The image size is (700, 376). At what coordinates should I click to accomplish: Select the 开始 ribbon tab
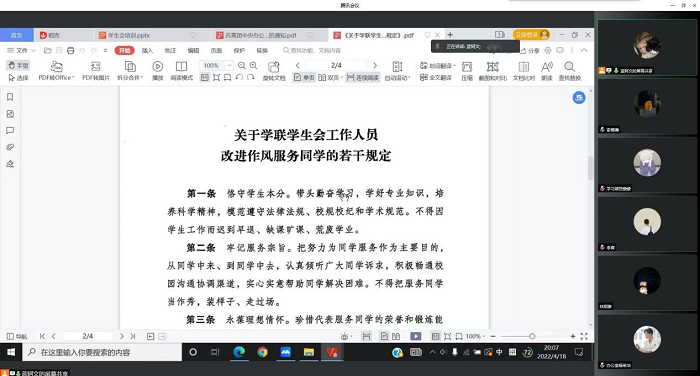(125, 50)
